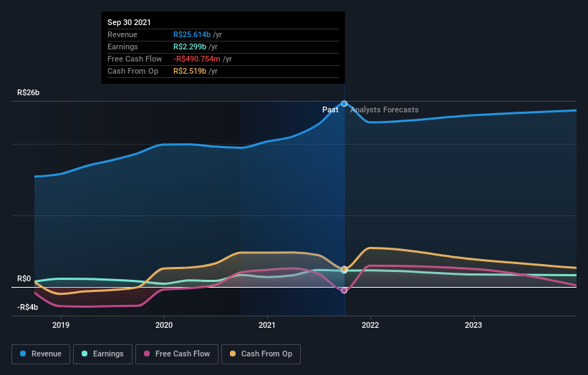Click the 2021 x-axis label

point(267,325)
